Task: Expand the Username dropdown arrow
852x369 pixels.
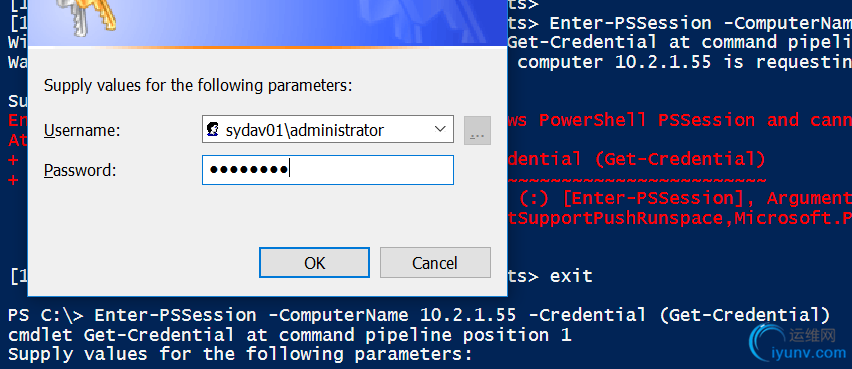Action: (440, 129)
